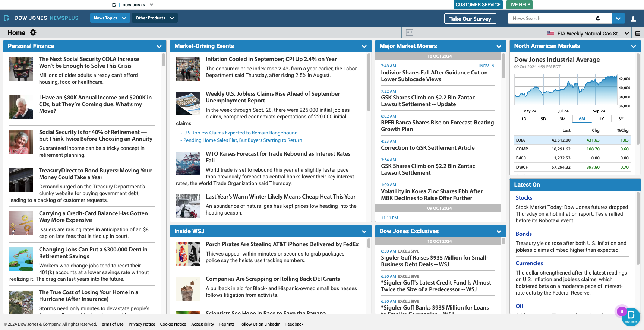Open the DEI Grants story thumbnail
Screen dimensions: 644x330
[188, 289]
